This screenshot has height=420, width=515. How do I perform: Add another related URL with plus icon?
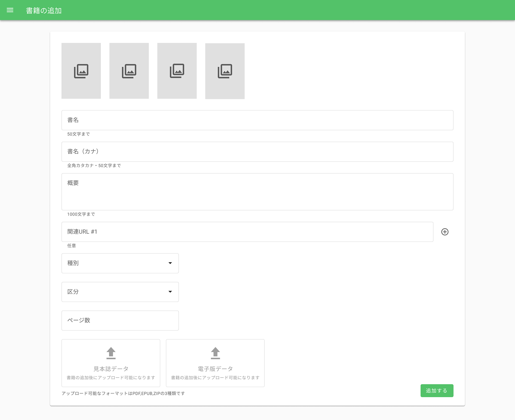pos(445,232)
